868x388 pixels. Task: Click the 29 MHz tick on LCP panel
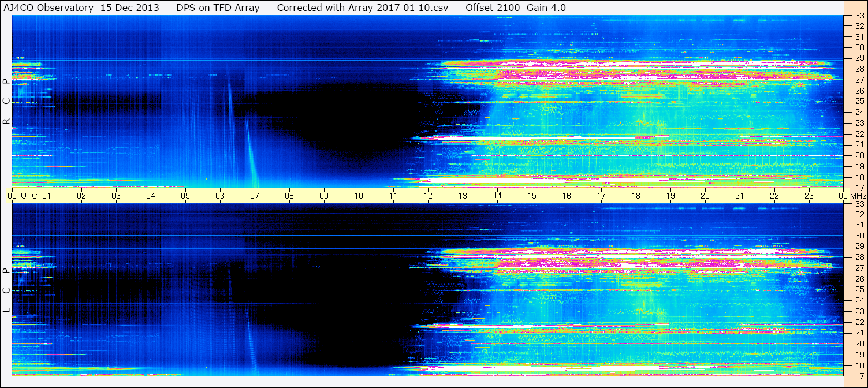coord(859,247)
